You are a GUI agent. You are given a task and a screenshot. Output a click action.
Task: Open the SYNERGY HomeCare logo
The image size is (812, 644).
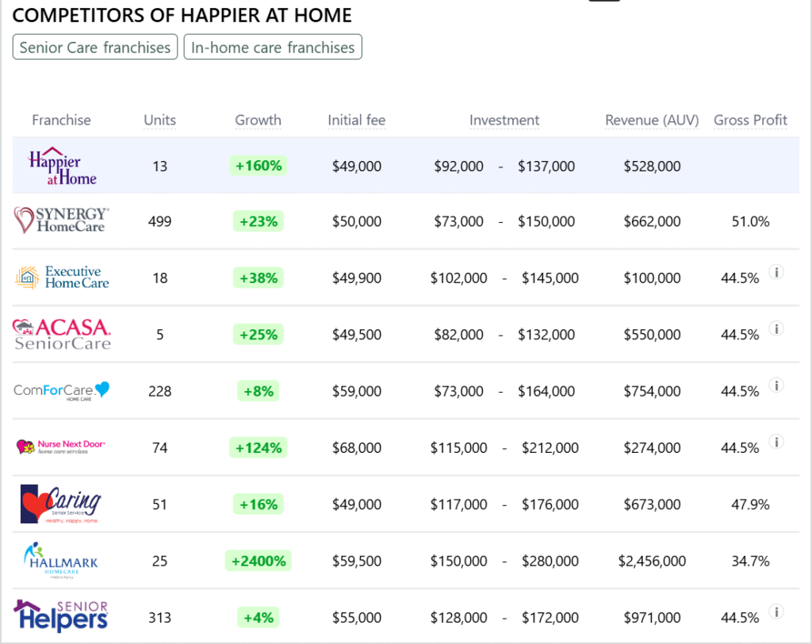pyautogui.click(x=62, y=220)
